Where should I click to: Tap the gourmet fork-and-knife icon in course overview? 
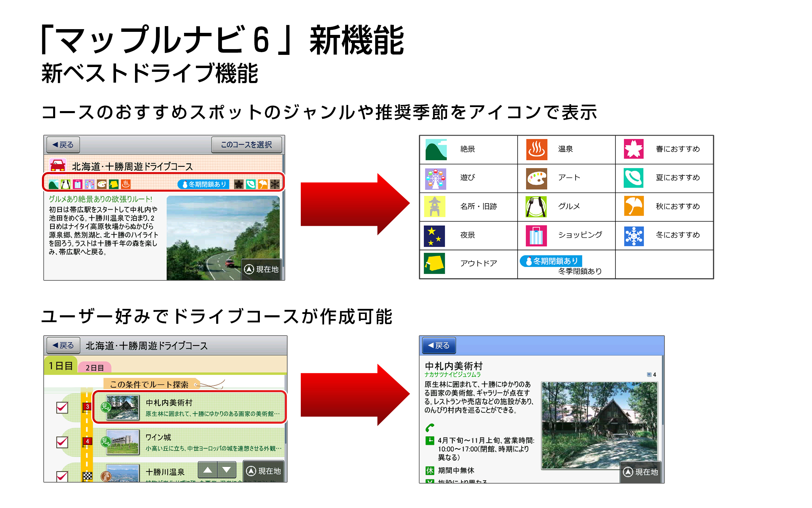66,184
